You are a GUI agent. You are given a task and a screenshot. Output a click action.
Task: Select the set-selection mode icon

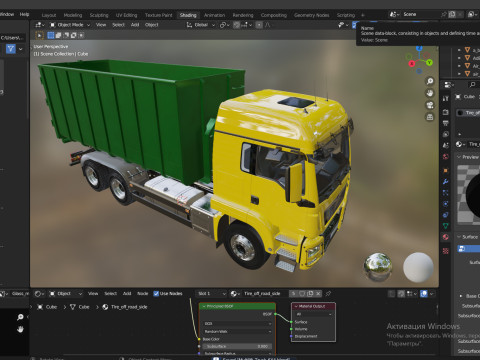coord(51,35)
